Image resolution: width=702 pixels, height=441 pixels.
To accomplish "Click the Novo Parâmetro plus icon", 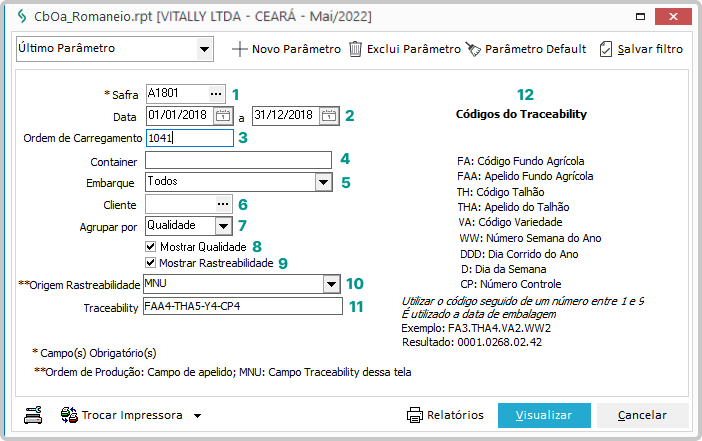I will (x=239, y=49).
